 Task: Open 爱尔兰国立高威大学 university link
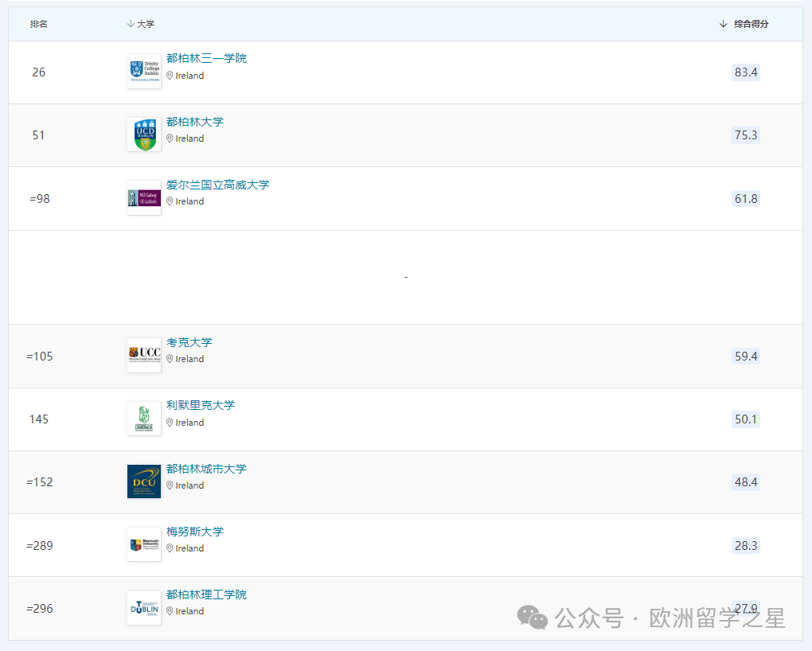217,185
